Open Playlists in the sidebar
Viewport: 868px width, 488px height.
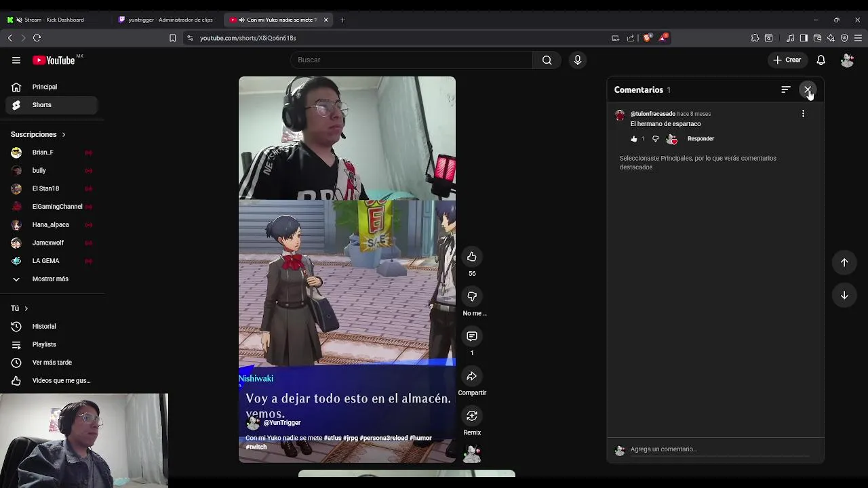click(x=53, y=344)
